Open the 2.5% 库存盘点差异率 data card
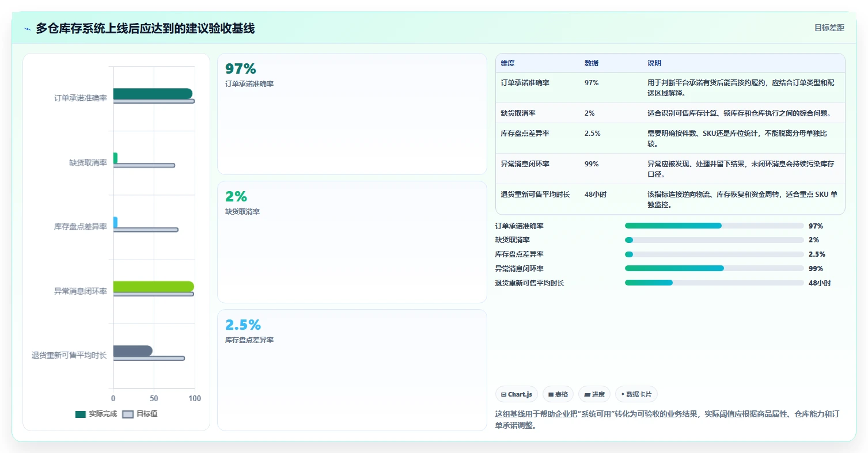Image resolution: width=868 pixels, height=453 pixels. coord(352,370)
